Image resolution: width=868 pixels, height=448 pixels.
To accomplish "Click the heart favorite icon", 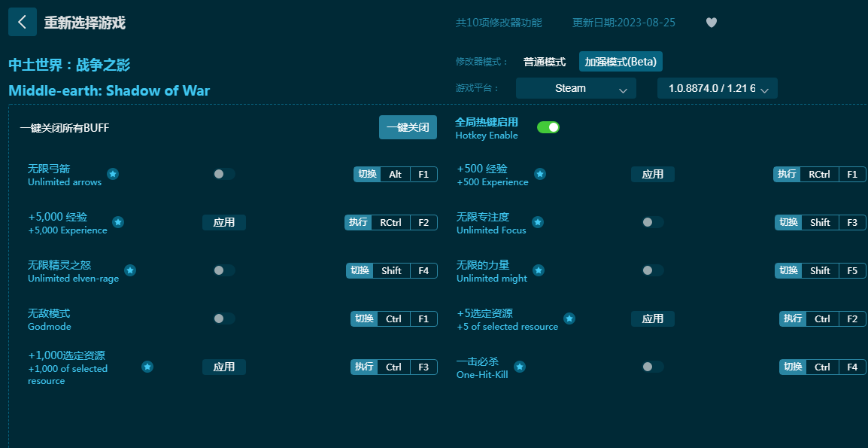I will pos(712,23).
